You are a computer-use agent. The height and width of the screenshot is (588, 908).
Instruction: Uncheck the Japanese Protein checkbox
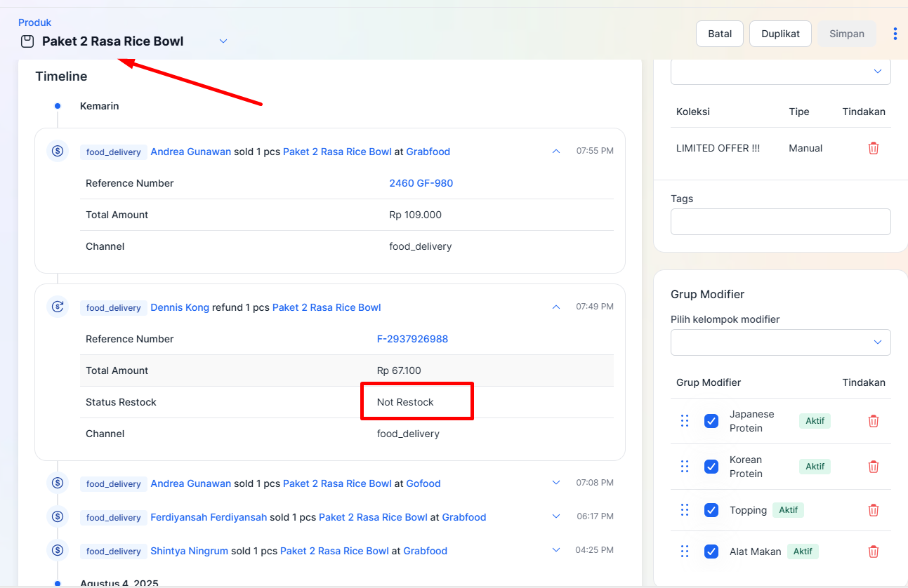coord(711,421)
